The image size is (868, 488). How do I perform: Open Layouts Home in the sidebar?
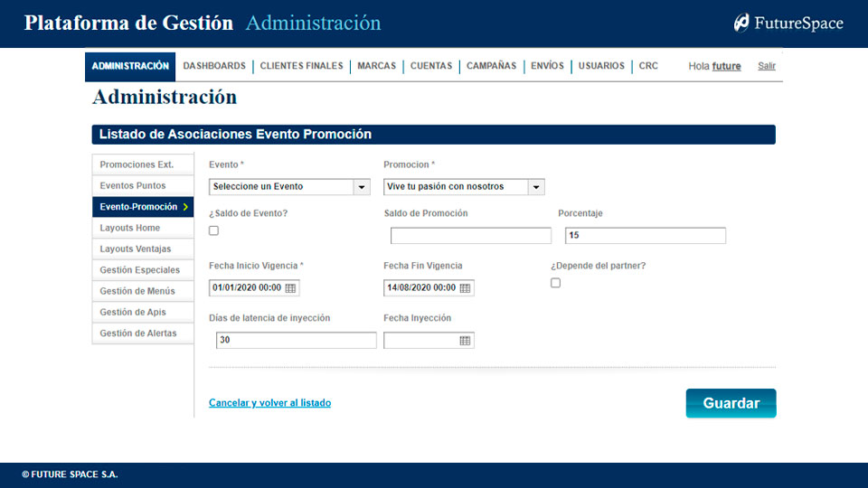click(143, 228)
